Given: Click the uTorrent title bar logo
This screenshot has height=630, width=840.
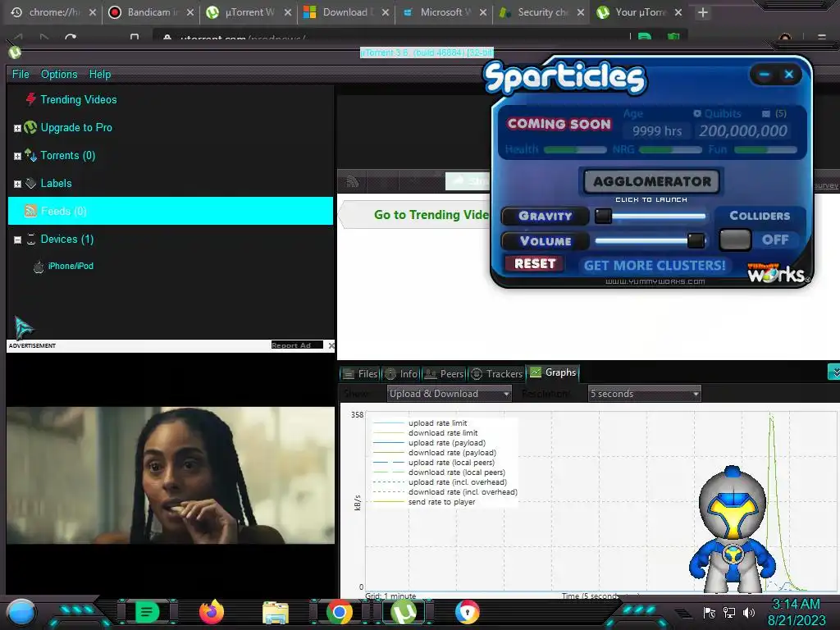Looking at the screenshot, I should point(15,52).
